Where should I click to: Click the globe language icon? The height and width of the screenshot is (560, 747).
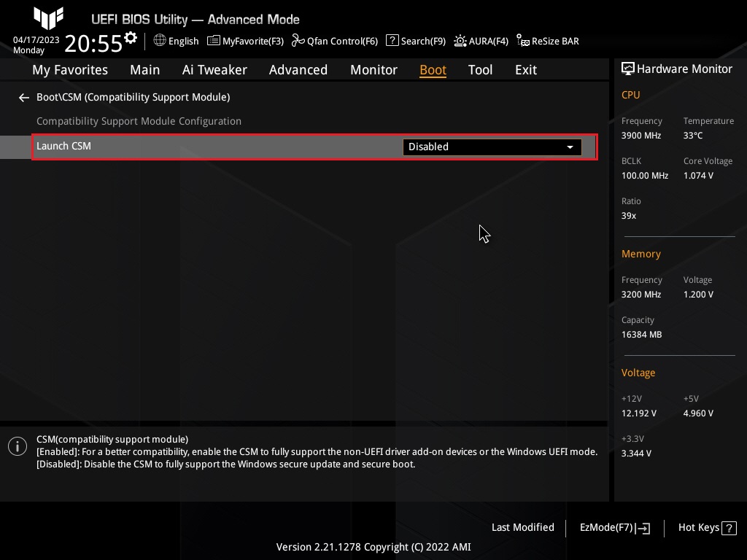click(160, 41)
